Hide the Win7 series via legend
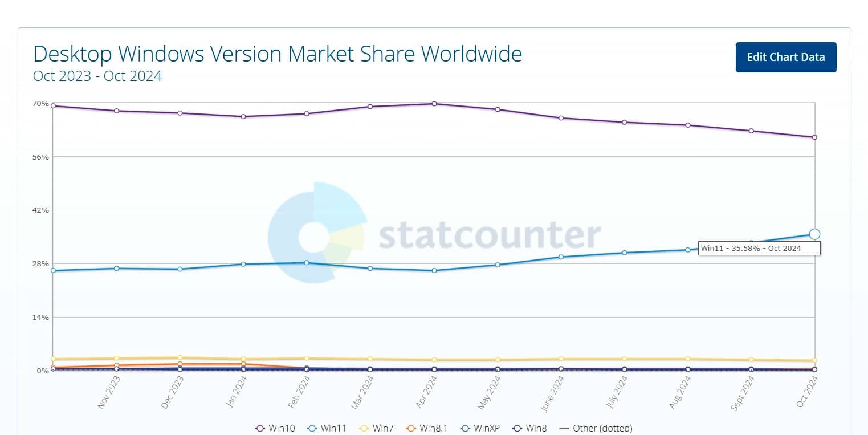The image size is (868, 435). click(x=378, y=428)
